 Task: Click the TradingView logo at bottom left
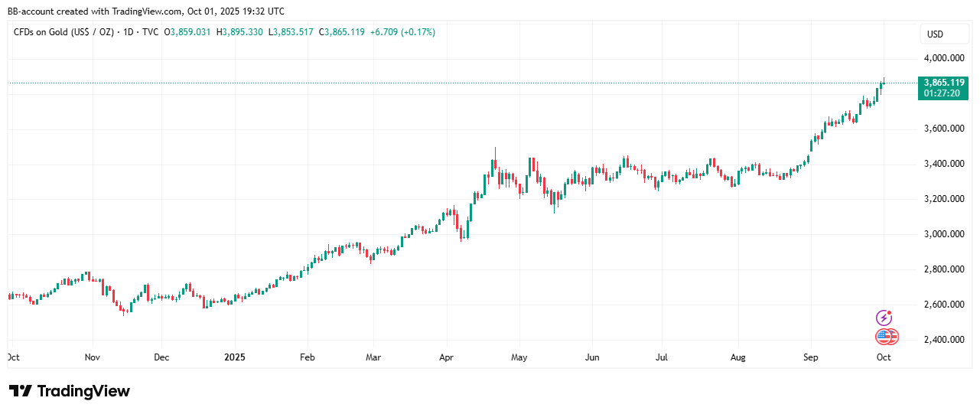70,391
